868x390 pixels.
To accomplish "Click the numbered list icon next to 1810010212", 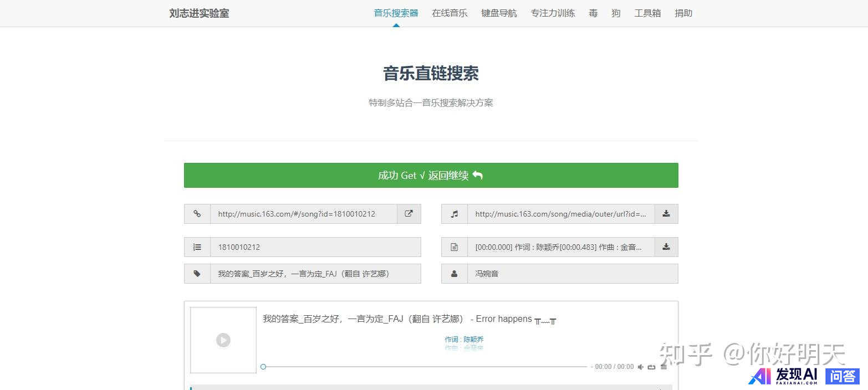I will pyautogui.click(x=197, y=247).
